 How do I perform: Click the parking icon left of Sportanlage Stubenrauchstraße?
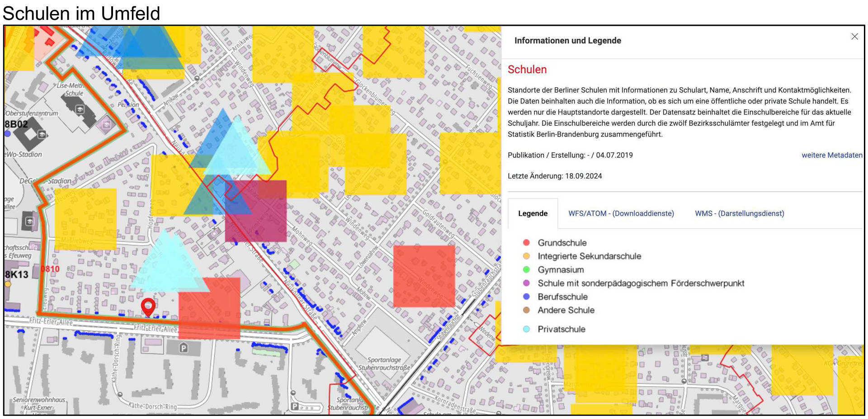(295, 406)
